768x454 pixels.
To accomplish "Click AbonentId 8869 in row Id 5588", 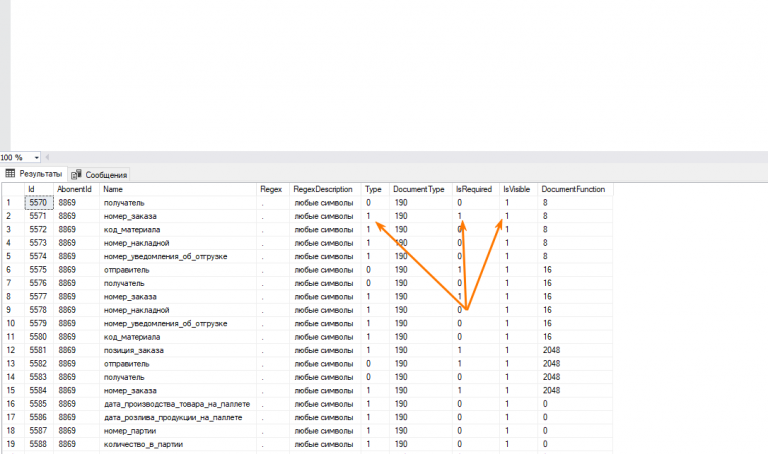I will pos(76,444).
